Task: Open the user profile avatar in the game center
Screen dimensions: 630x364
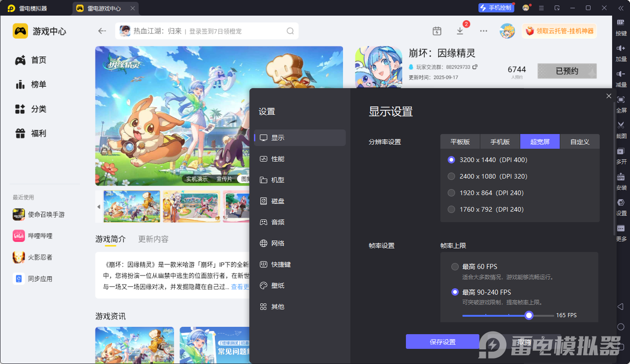Action: [507, 31]
